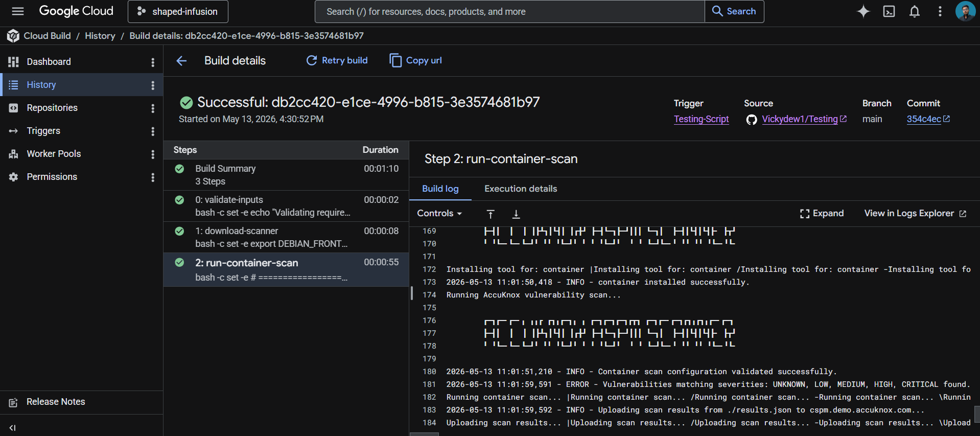Open Worker Pools in sidebar
The height and width of the screenshot is (436, 980).
pyautogui.click(x=54, y=154)
